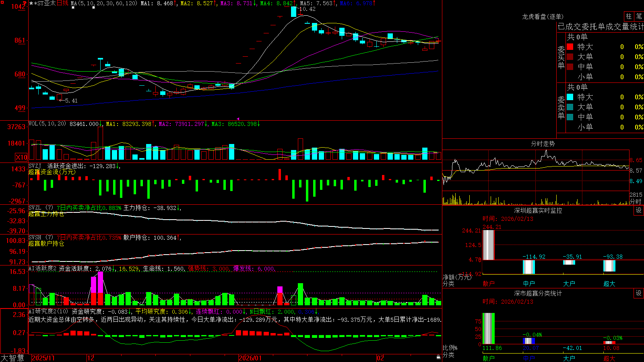Switch Dragon-Tiger panel to 笔 tick view
Image resolution: width=644 pixels, height=362 pixels.
click(x=639, y=16)
